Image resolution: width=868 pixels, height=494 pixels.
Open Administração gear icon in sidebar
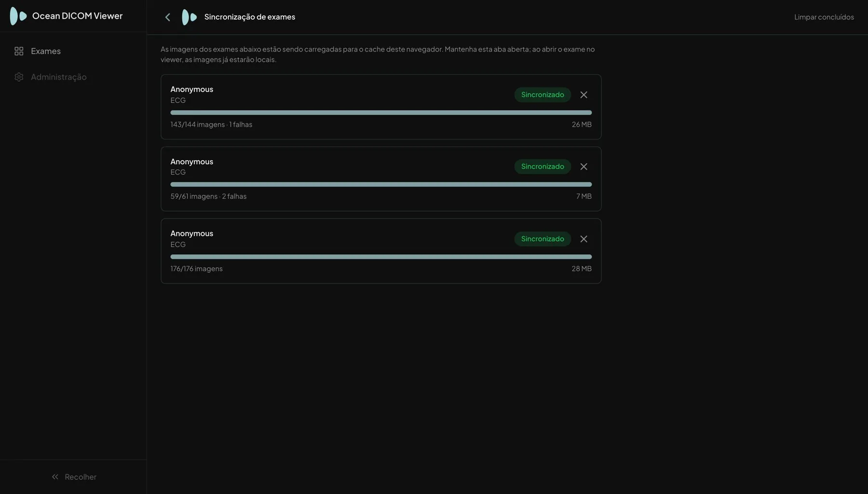tap(19, 77)
